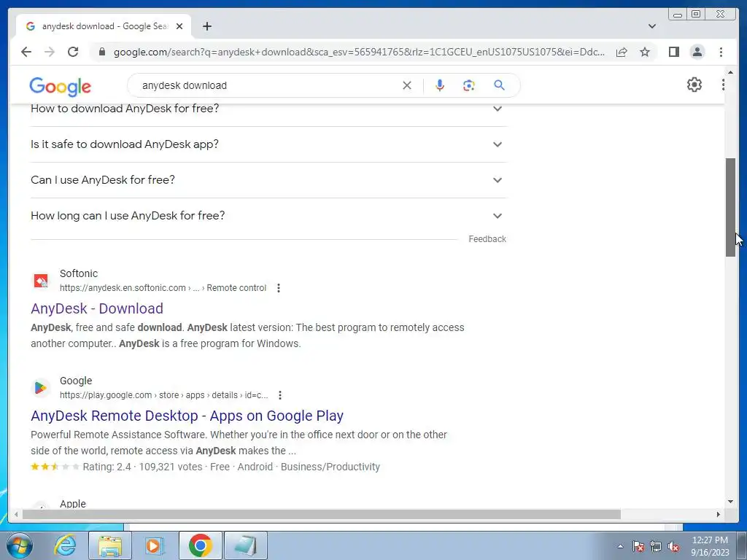The width and height of the screenshot is (747, 560).
Task: Click the Action Center flag icon
Action: pos(638,546)
